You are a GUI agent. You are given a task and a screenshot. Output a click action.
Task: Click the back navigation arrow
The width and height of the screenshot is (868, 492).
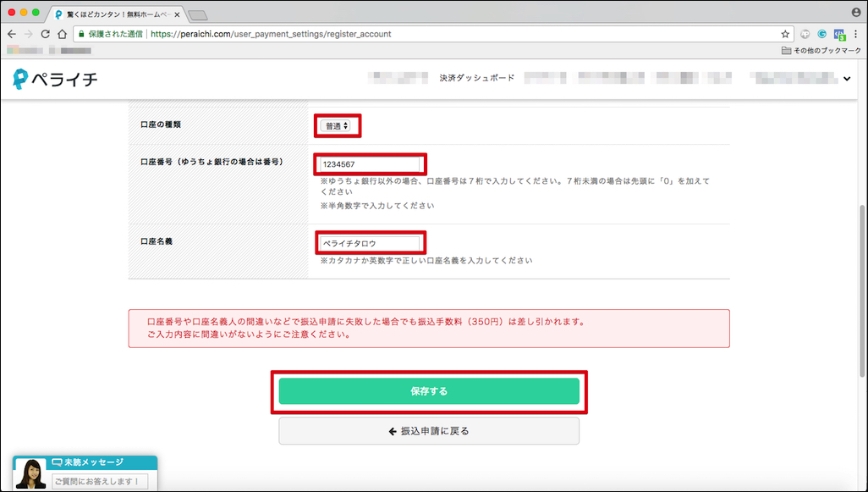pyautogui.click(x=12, y=34)
